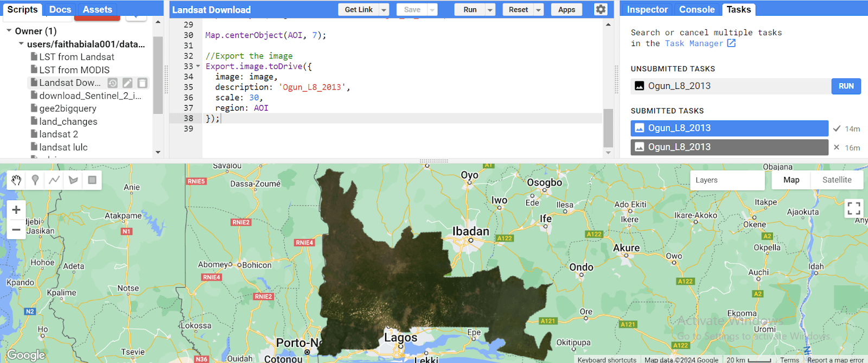Open the Get Link dropdown arrow
This screenshot has height=363, width=868.
pyautogui.click(x=384, y=10)
